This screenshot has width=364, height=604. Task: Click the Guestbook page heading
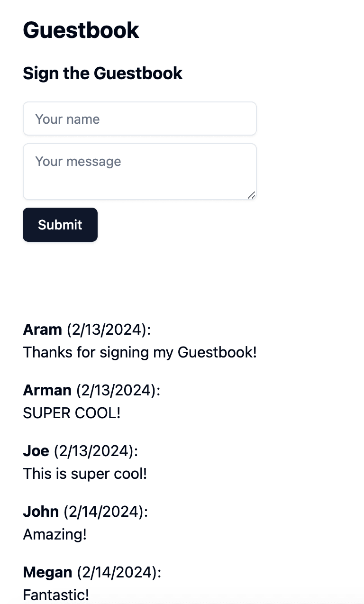click(81, 31)
